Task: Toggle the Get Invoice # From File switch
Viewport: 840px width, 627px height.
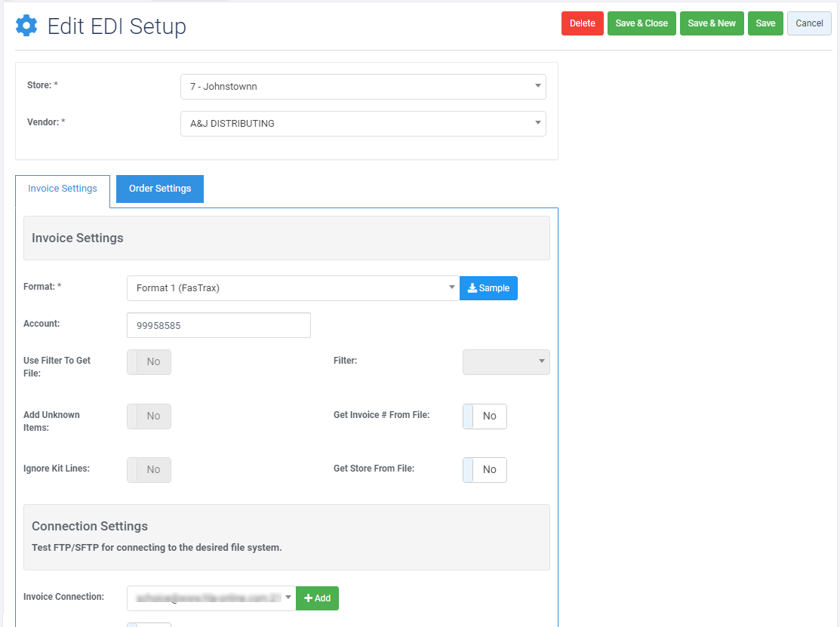Action: click(x=485, y=416)
